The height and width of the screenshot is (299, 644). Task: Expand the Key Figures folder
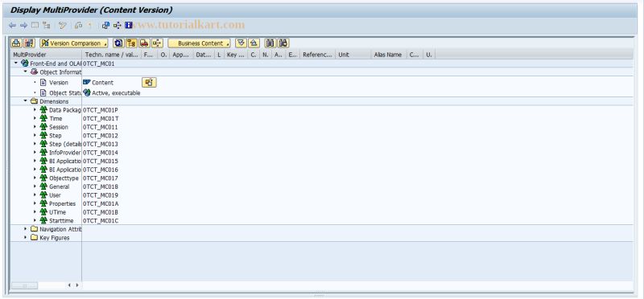26,237
